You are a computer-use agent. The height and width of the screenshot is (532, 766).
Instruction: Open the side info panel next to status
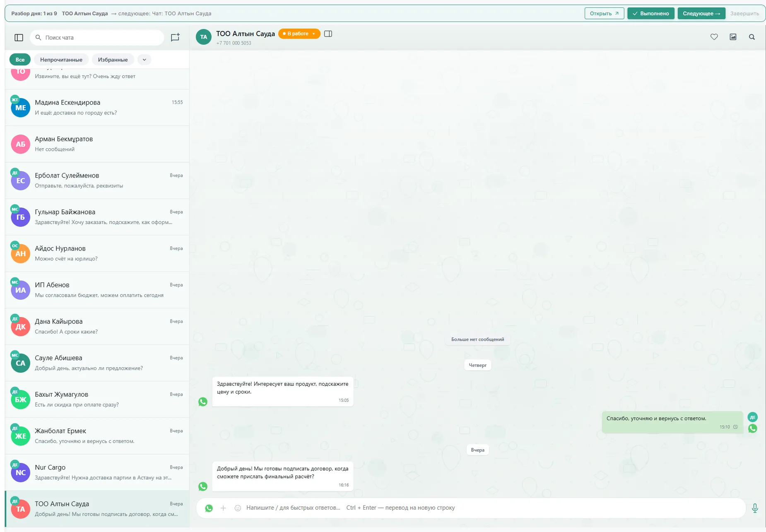coord(328,34)
